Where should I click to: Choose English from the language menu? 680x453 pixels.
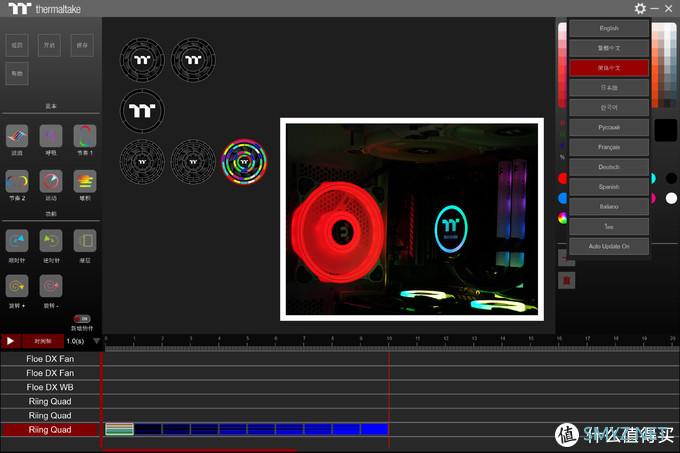tap(609, 28)
